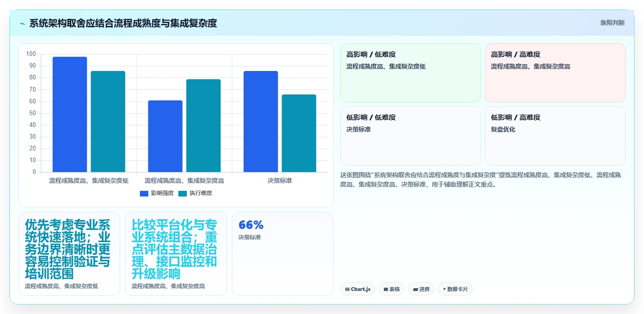Click the blue bar above 决策标准 axis label

(261, 121)
